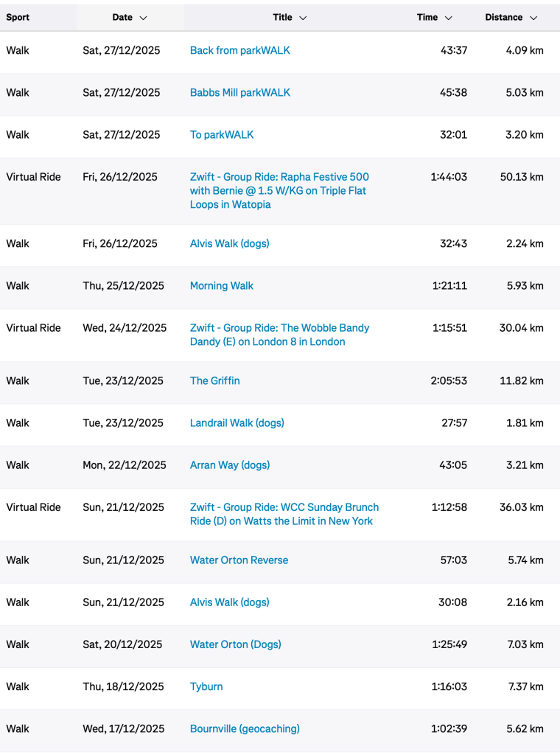
Task: Open the Morning Walk activity
Action: click(221, 286)
